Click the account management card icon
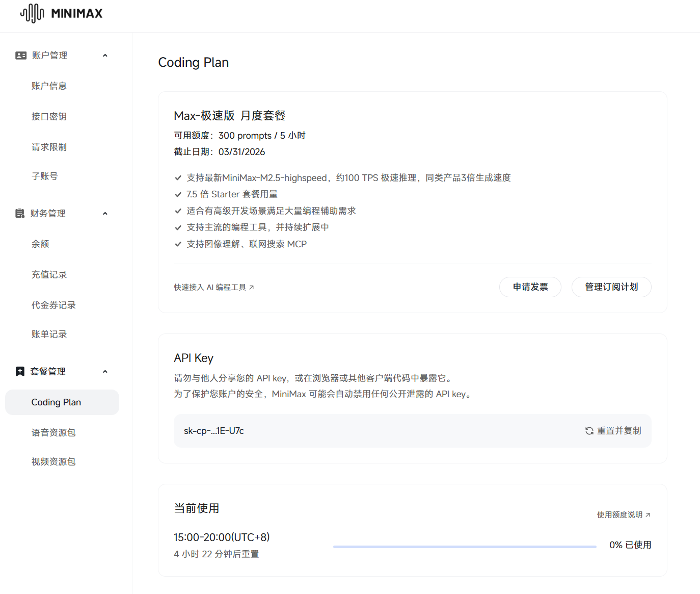This screenshot has height=594, width=700. (x=21, y=56)
